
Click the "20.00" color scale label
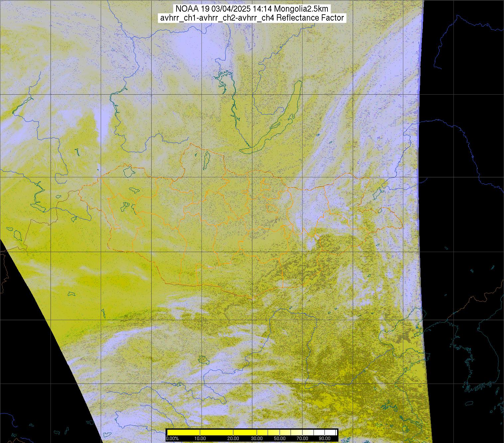233,438
